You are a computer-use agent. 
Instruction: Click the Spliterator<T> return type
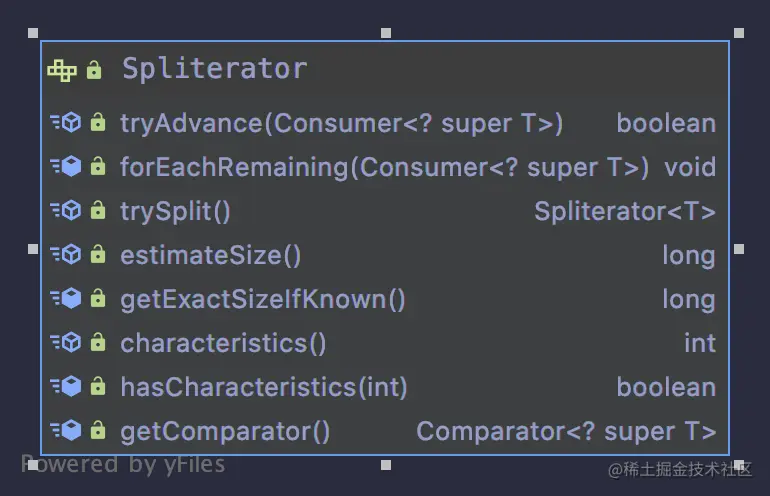(625, 211)
